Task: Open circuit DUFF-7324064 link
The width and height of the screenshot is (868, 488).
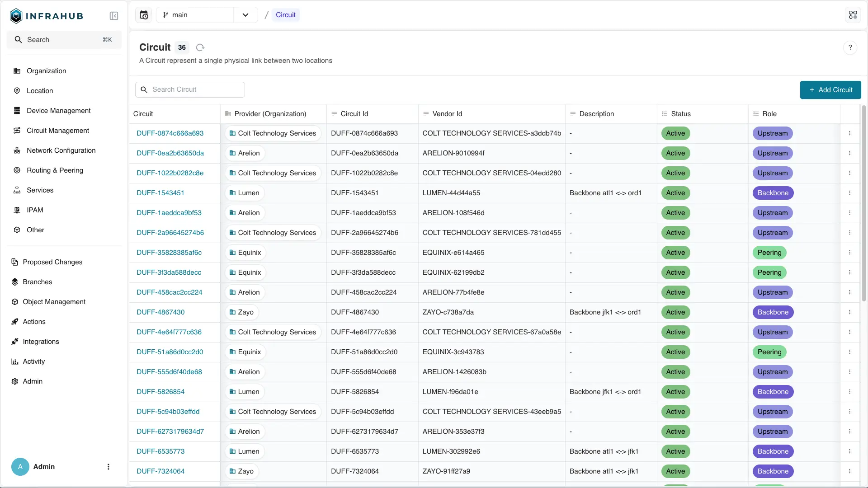Action: [160, 471]
